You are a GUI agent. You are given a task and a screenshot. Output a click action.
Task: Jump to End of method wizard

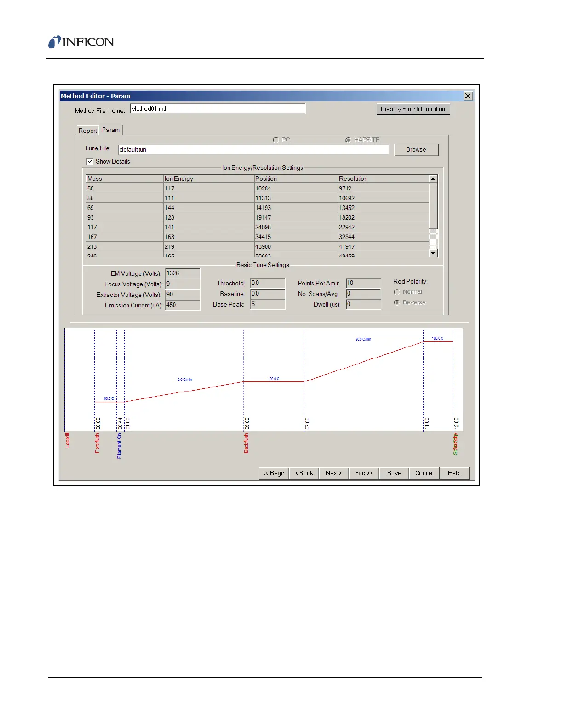364,473
